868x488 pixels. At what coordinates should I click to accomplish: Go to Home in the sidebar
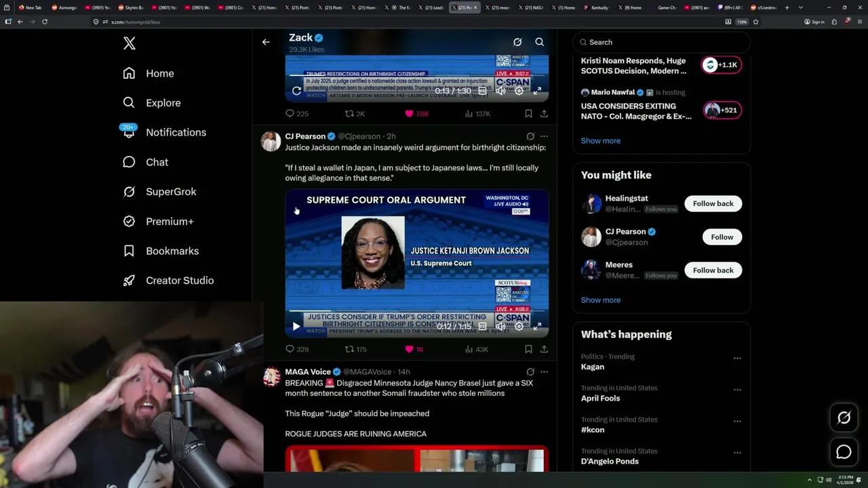[149, 73]
